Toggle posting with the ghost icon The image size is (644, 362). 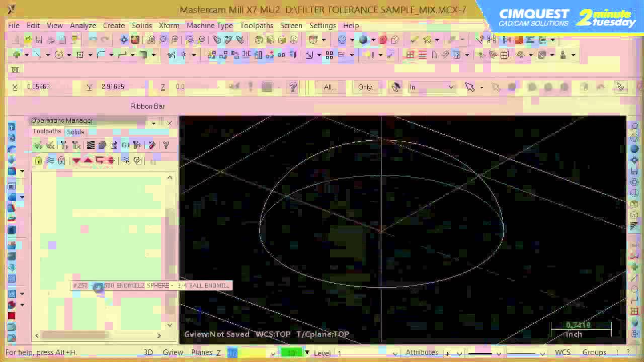pos(62,161)
